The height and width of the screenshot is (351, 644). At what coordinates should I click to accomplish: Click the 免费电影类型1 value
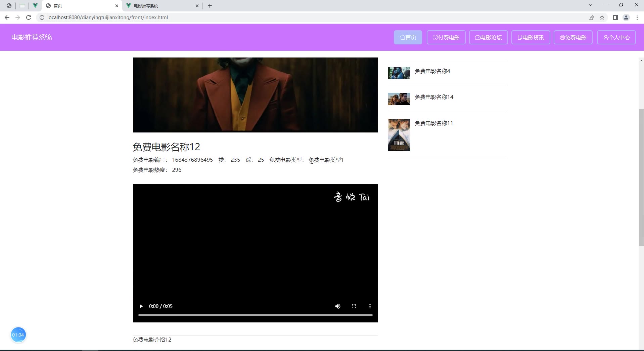point(326,160)
